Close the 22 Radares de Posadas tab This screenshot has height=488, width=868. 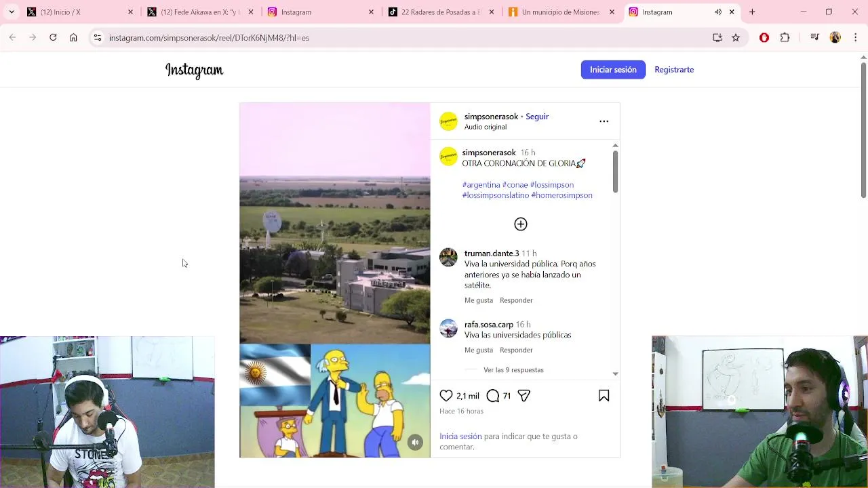click(492, 12)
